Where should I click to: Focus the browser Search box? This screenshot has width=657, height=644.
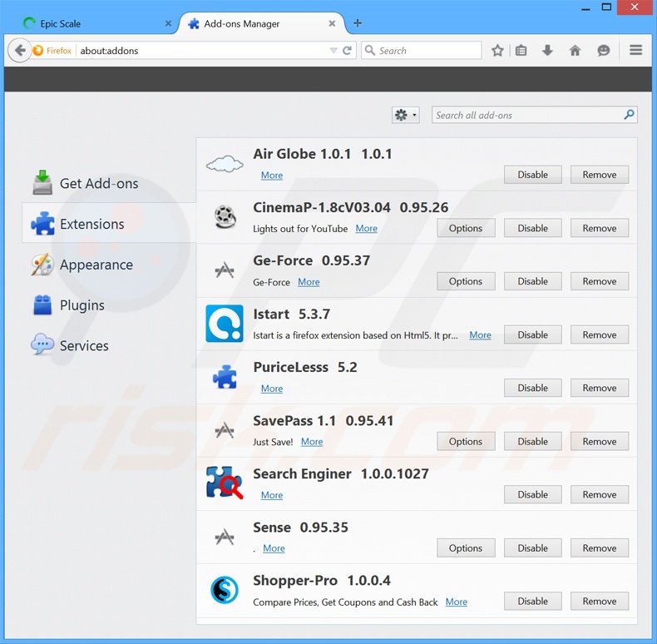pos(422,50)
